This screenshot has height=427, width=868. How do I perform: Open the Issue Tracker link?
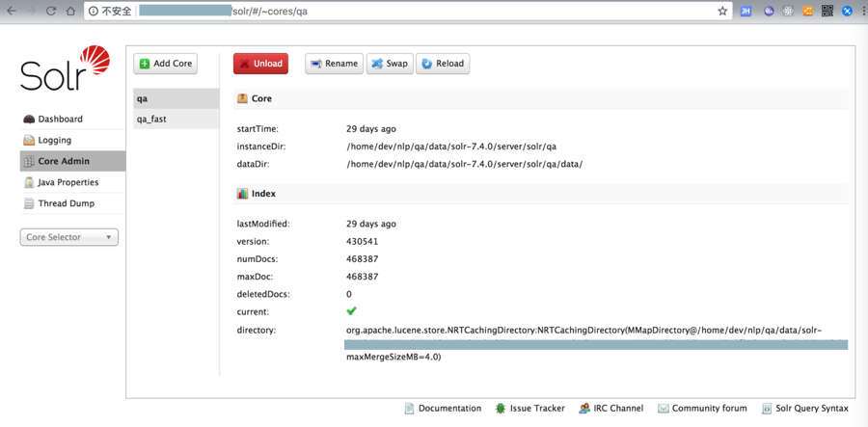[530, 408]
